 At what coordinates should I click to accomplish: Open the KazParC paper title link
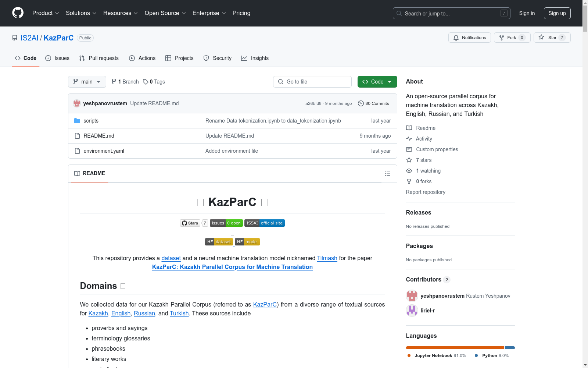point(232,267)
